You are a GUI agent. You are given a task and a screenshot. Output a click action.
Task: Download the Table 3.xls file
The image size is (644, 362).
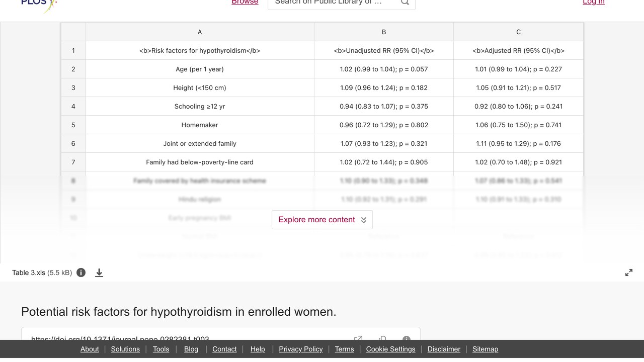pyautogui.click(x=99, y=273)
